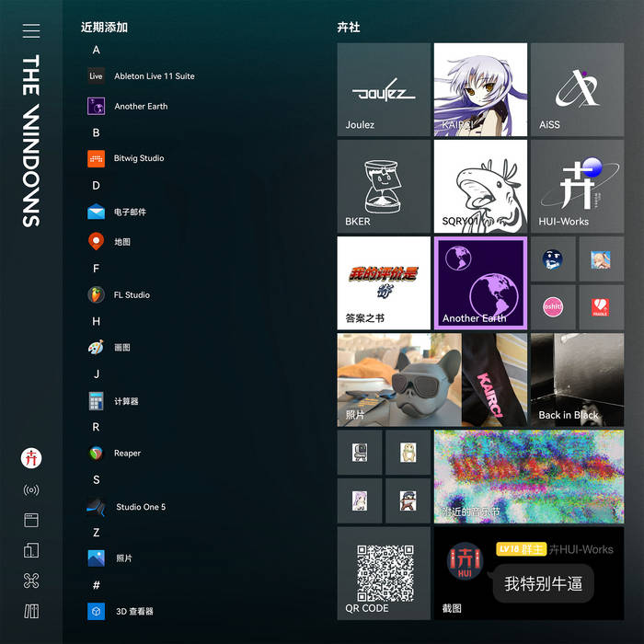The height and width of the screenshot is (644, 644).
Task: Click the broadcast signal sidebar icon
Action: pyautogui.click(x=31, y=489)
